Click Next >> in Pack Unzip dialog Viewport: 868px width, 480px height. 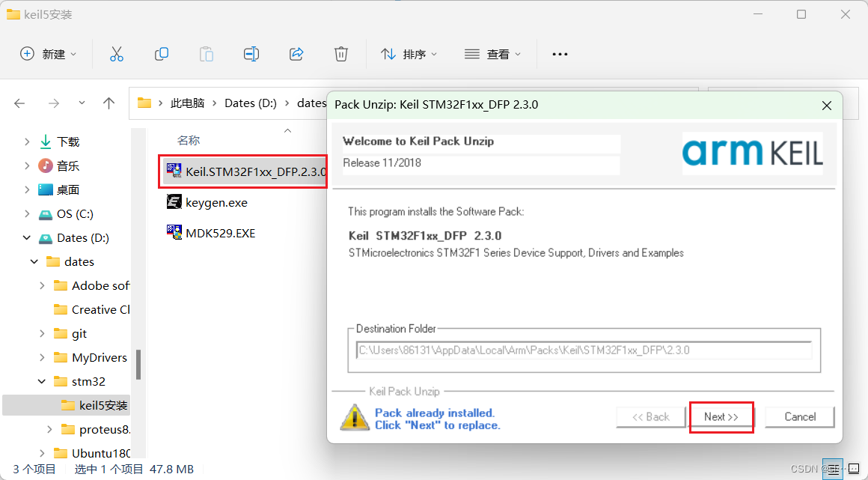[x=721, y=417]
